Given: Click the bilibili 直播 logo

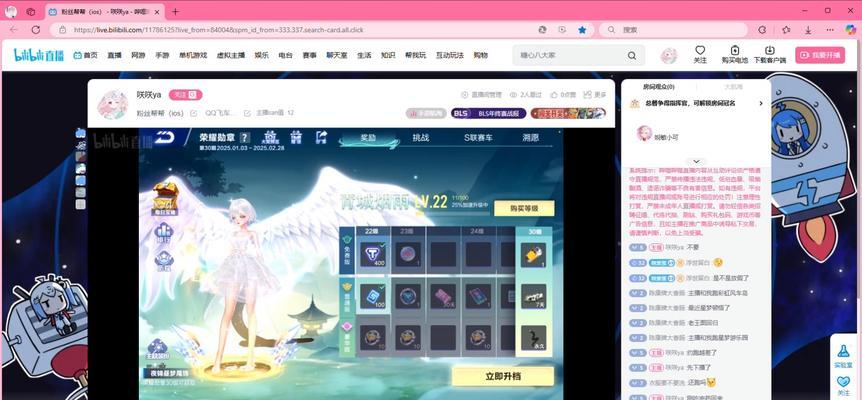Looking at the screenshot, I should [x=40, y=55].
